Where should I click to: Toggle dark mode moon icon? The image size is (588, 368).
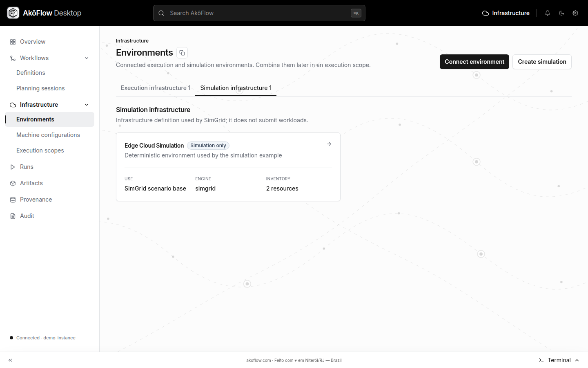(x=561, y=13)
